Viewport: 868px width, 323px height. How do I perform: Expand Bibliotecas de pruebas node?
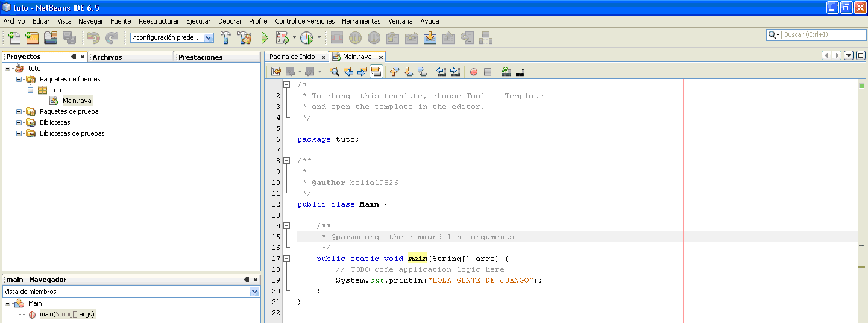pyautogui.click(x=19, y=133)
